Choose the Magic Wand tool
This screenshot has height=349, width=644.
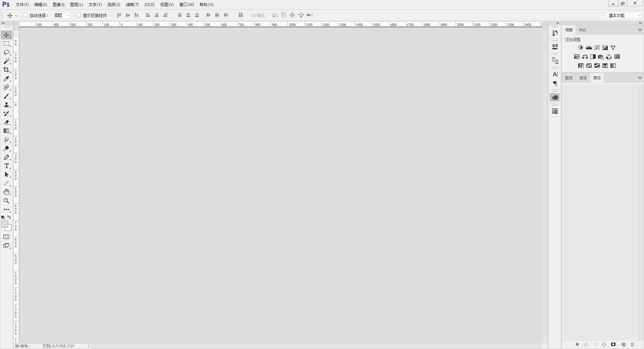click(x=6, y=61)
